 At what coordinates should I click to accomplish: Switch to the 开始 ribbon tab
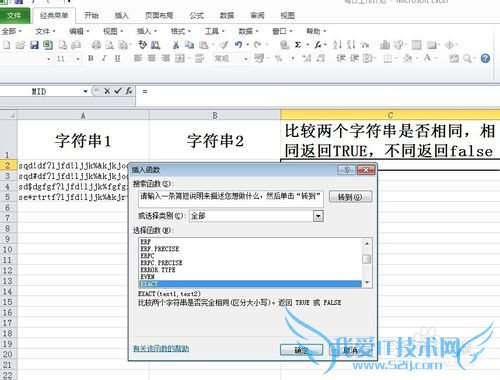(x=91, y=15)
